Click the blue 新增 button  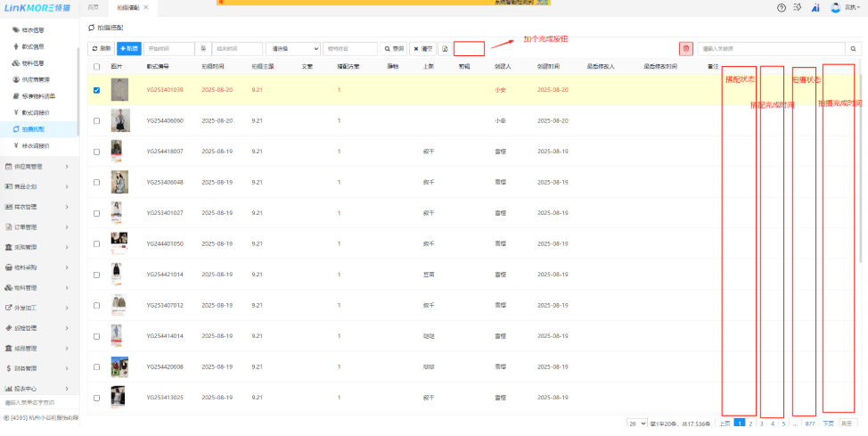pyautogui.click(x=129, y=48)
